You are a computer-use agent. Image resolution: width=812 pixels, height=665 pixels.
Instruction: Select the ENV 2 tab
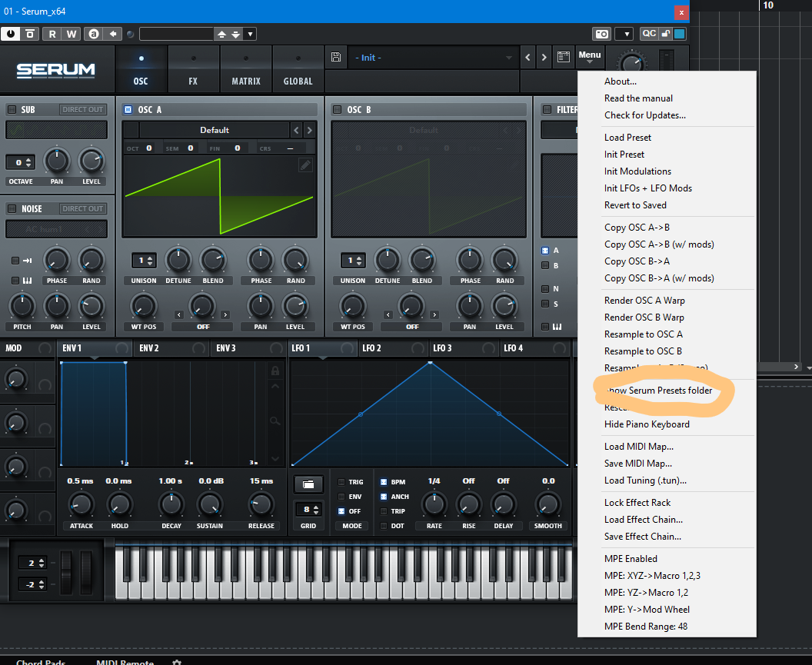tap(171, 348)
